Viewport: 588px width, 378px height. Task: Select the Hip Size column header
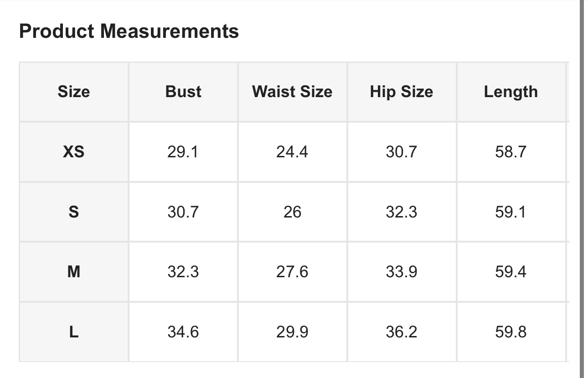(x=402, y=92)
